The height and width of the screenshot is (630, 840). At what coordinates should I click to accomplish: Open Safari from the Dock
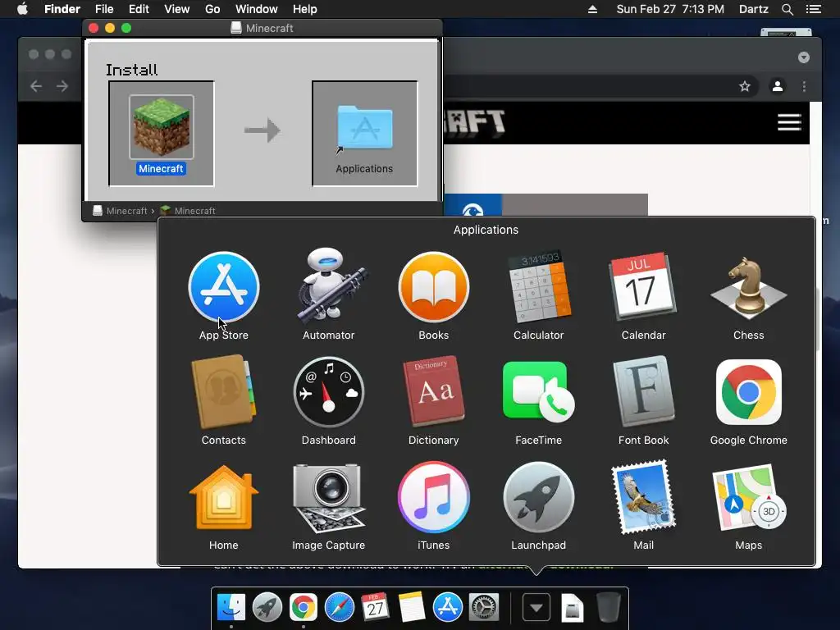coord(340,608)
